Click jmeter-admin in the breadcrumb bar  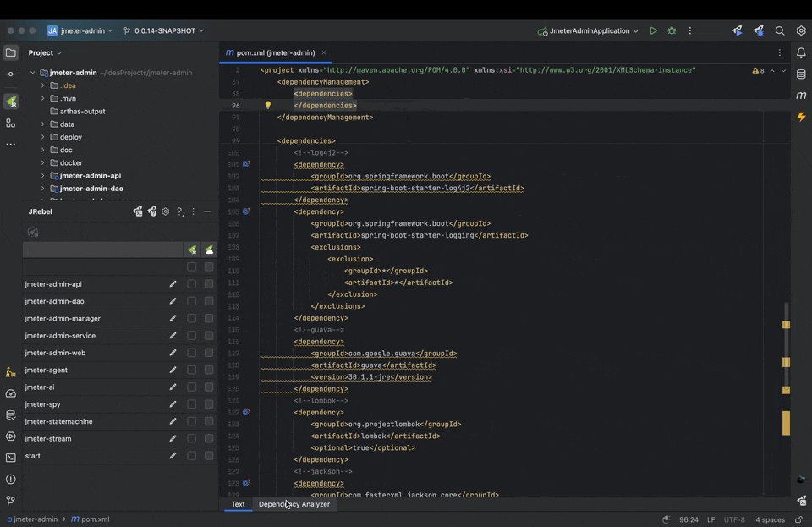32,519
